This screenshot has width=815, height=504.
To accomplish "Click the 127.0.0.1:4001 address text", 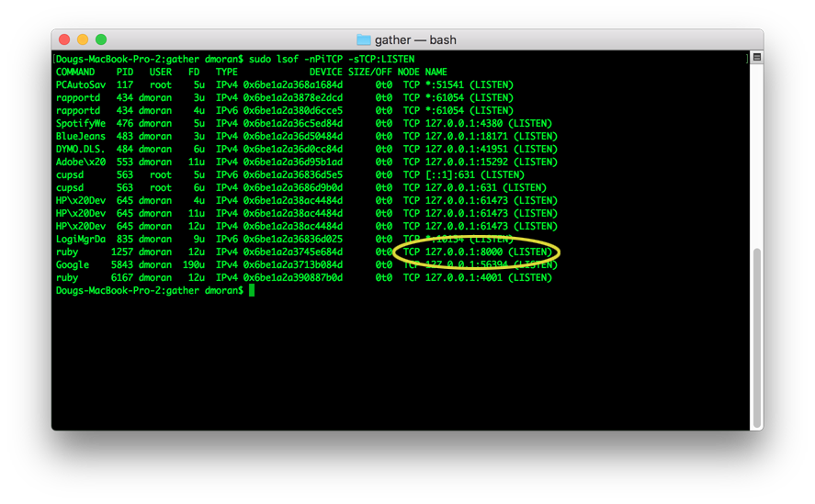I will [464, 278].
